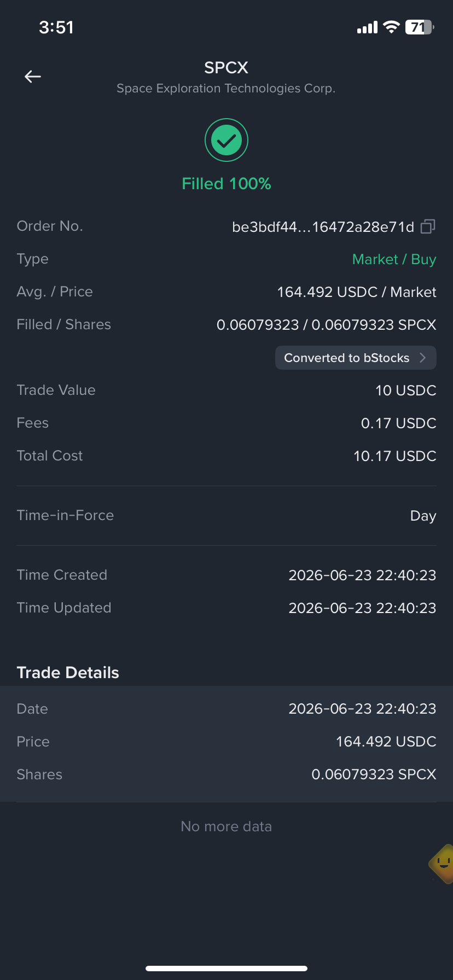Tap the Fees 0.17 USDC value
The height and width of the screenshot is (980, 453).
399,423
